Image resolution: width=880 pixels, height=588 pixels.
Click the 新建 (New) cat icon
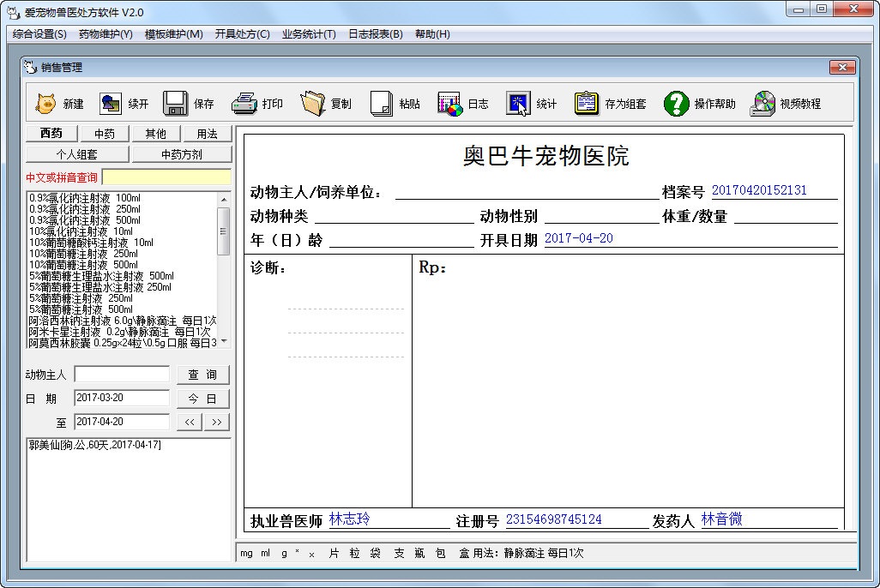tap(45, 104)
